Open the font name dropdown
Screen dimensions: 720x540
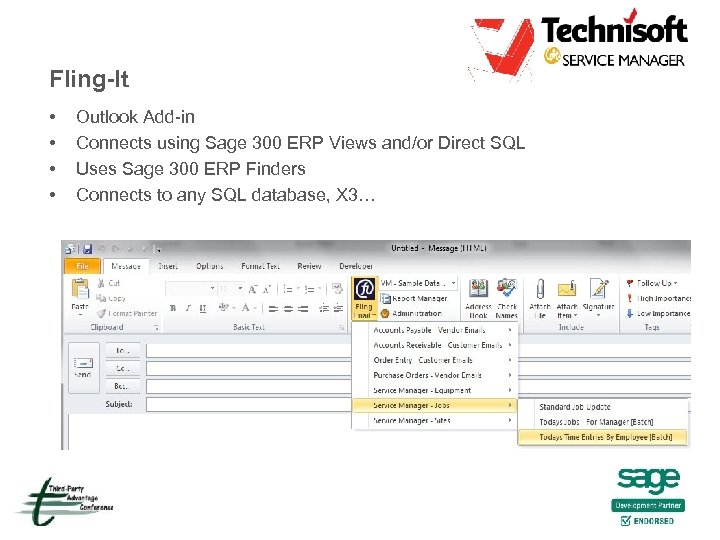pyautogui.click(x=213, y=288)
